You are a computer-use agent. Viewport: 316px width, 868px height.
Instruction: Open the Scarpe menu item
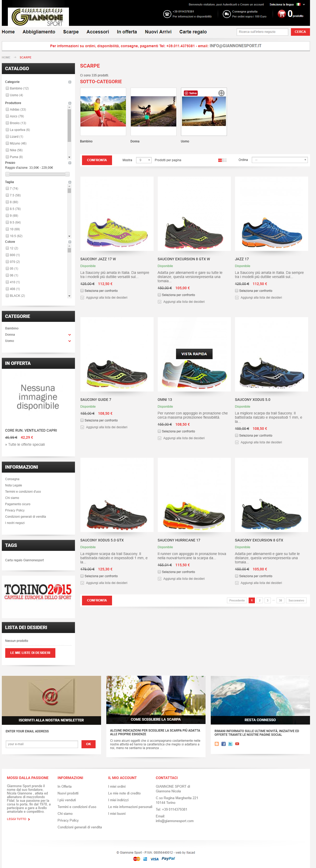[x=71, y=32]
